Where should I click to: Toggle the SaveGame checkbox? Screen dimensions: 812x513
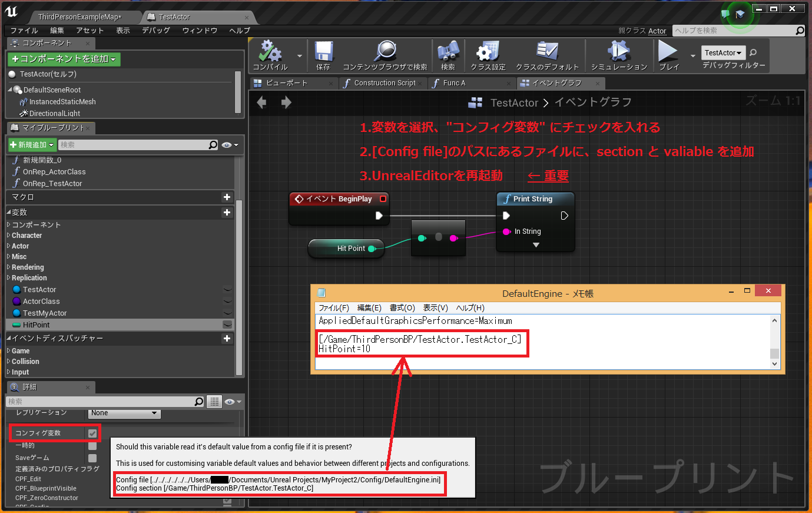coord(92,458)
